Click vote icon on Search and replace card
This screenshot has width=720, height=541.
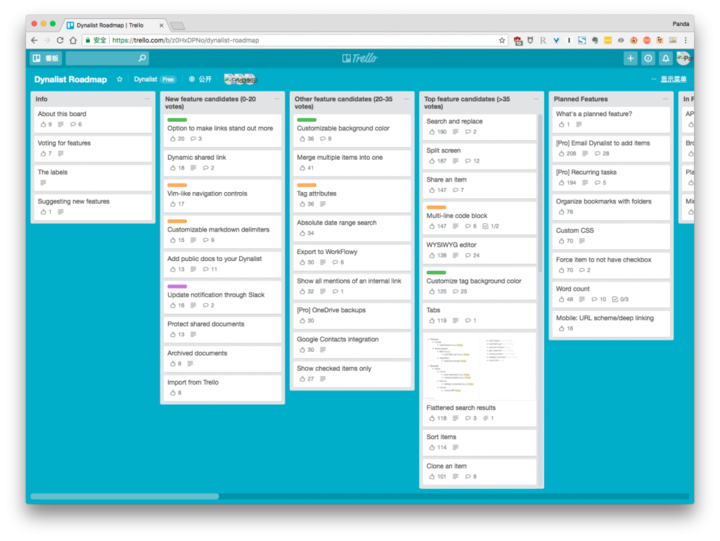(432, 132)
